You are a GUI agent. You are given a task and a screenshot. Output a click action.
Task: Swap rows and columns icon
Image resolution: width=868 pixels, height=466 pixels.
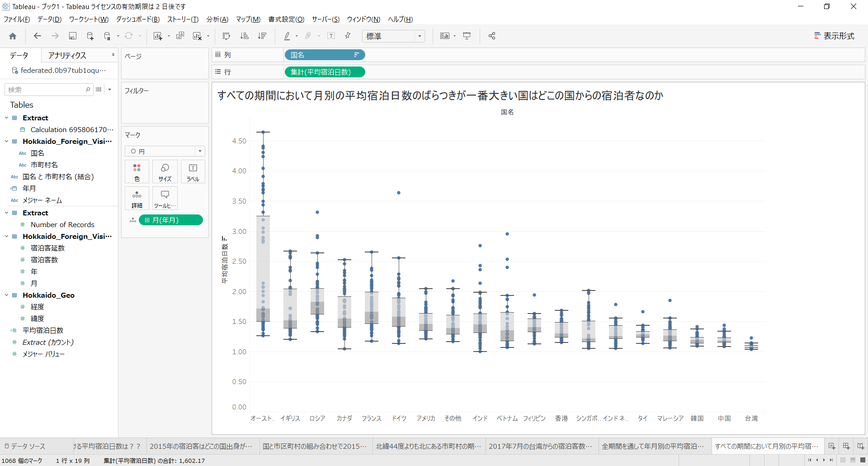coord(226,36)
